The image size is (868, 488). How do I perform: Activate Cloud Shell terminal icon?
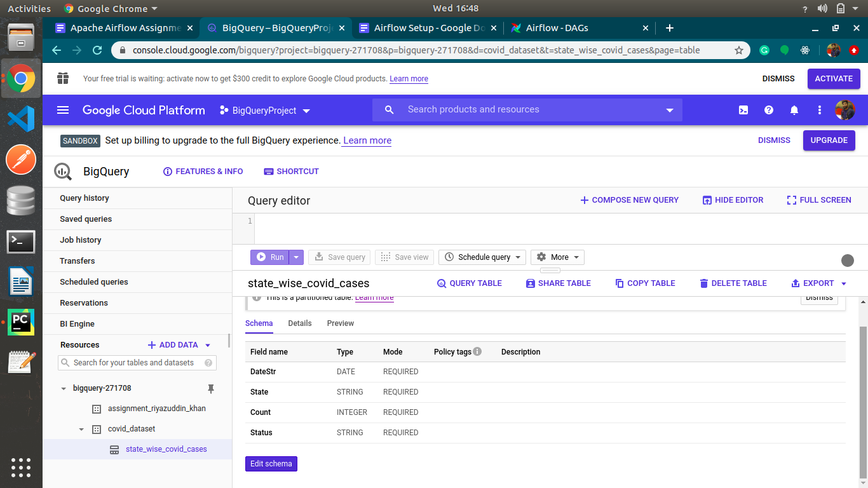pos(743,110)
